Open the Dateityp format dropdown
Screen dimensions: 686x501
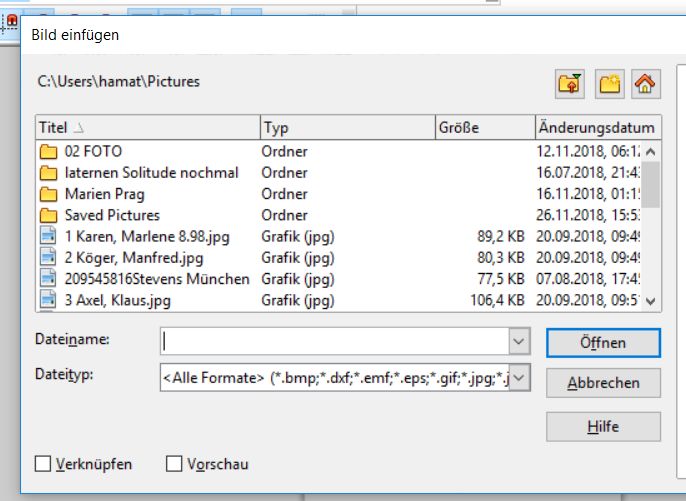[519, 379]
